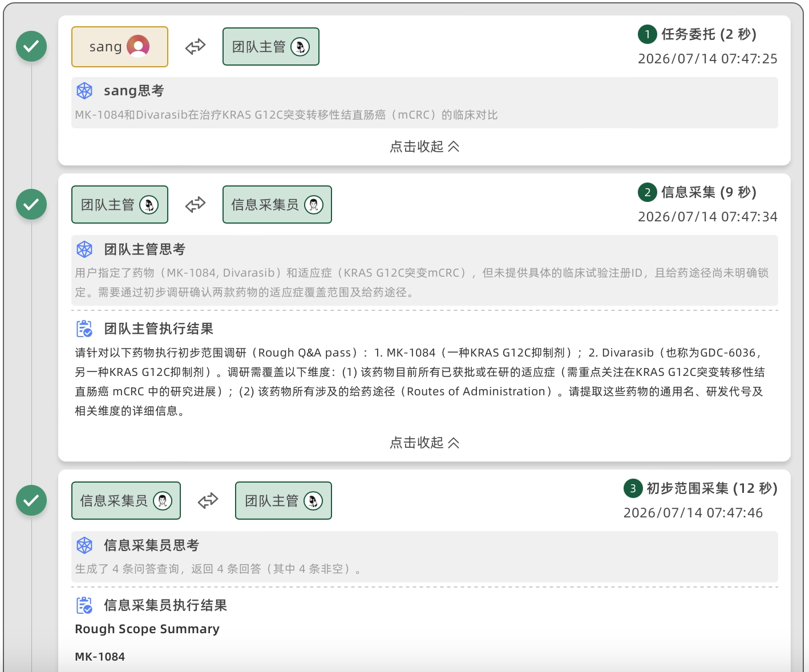Click the 信息采集员思考 thinking network icon
This screenshot has width=809, height=672.
tap(84, 545)
